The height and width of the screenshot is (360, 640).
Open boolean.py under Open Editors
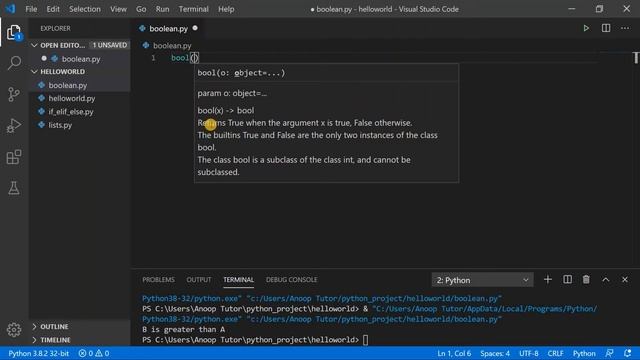(x=81, y=59)
